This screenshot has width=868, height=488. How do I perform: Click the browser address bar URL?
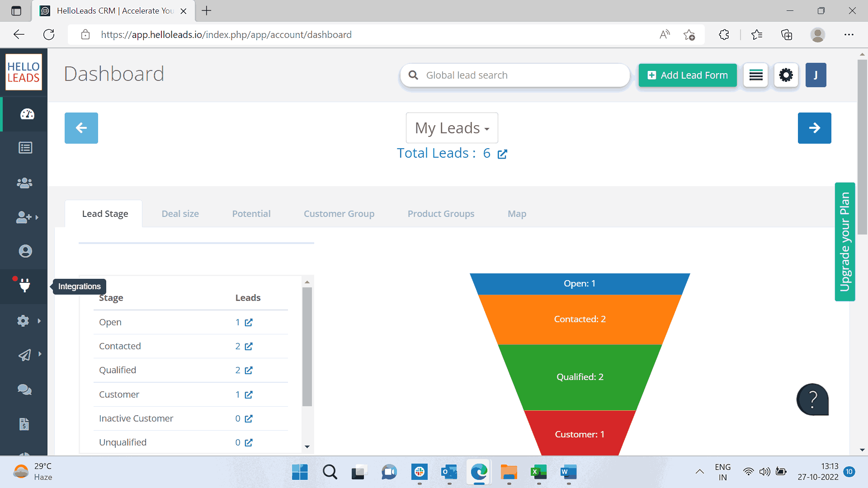coord(226,35)
